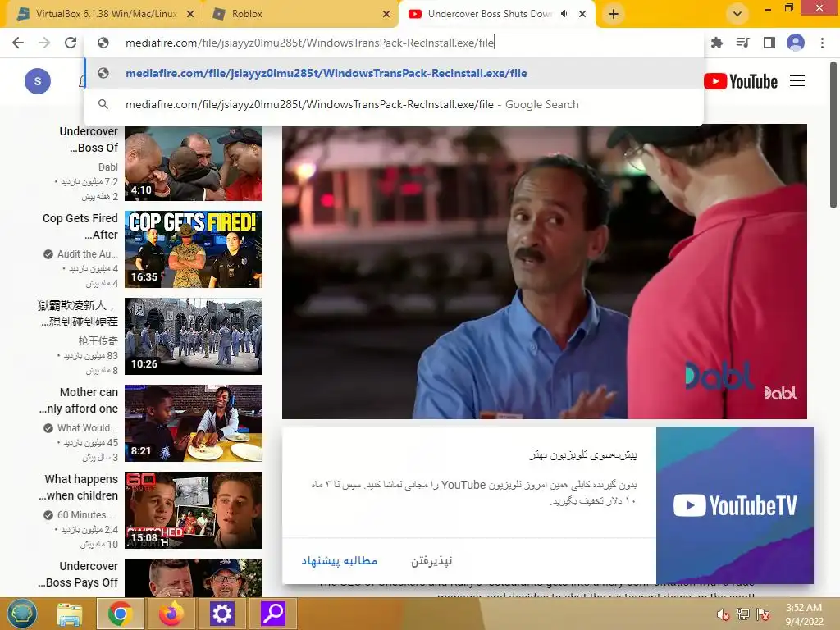
Task: Click the globe icon in the address bar
Action: 103,43
